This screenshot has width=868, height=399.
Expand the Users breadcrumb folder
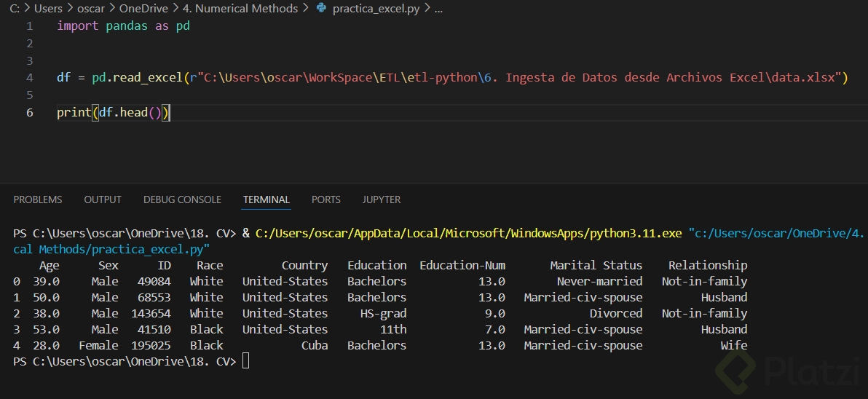click(x=48, y=9)
